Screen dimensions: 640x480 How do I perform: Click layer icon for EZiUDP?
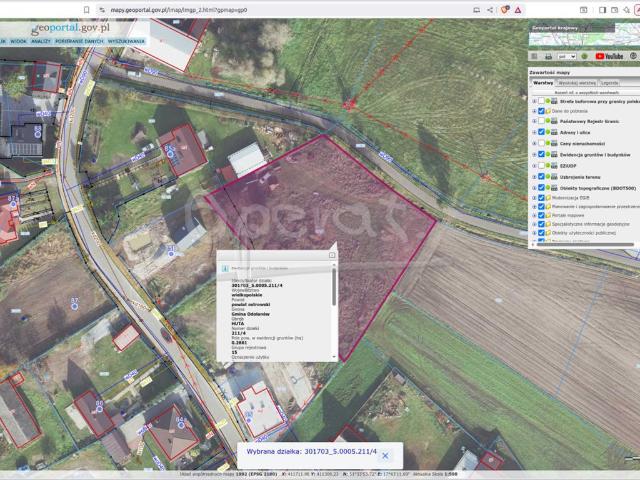tap(554, 166)
